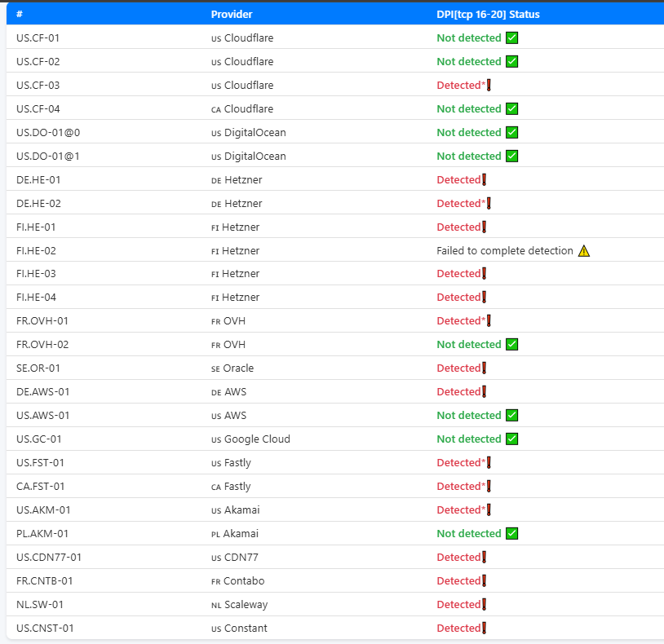Click the green checkmark icon for US.AWS-01
Viewport: 664px width, 644px height.
(x=511, y=416)
